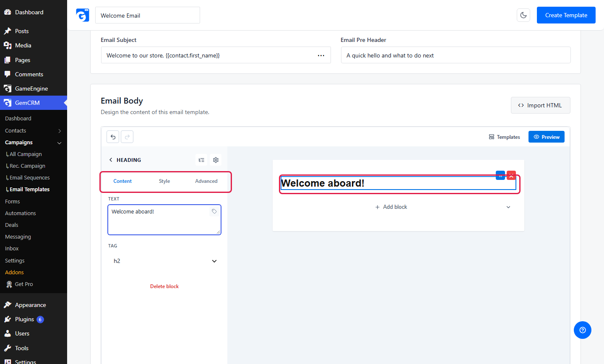
Task: Open the Templates library
Action: tap(504, 137)
